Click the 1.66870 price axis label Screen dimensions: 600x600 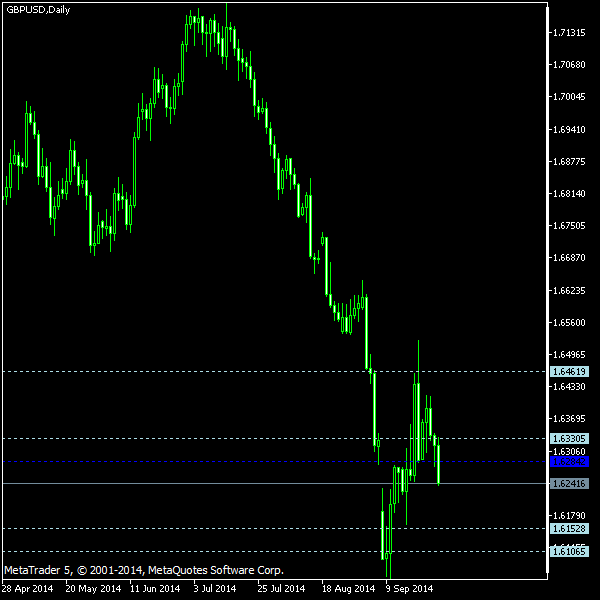click(x=569, y=258)
